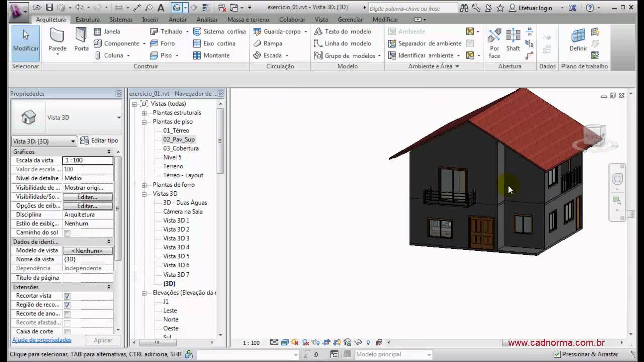The width and height of the screenshot is (644, 362).
Task: Click the Texto do modelo tool
Action: (x=343, y=31)
